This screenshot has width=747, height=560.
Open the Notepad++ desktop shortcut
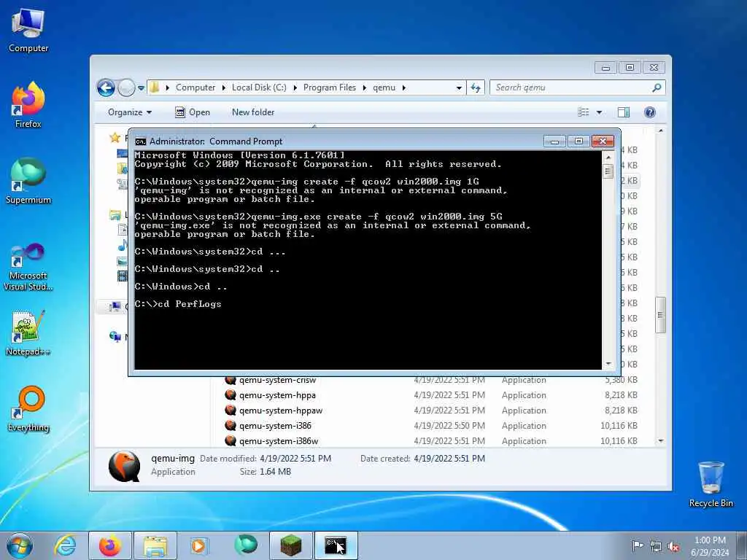[x=28, y=333]
